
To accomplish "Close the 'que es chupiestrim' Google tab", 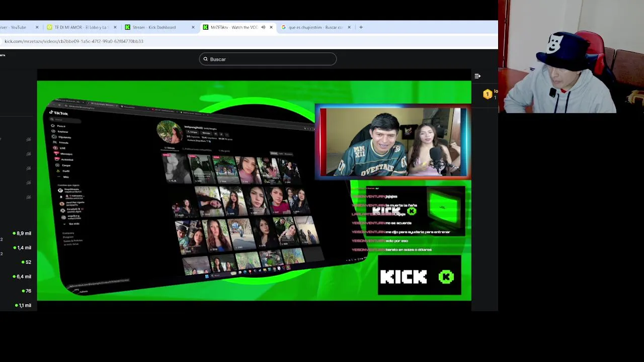I will point(349,27).
